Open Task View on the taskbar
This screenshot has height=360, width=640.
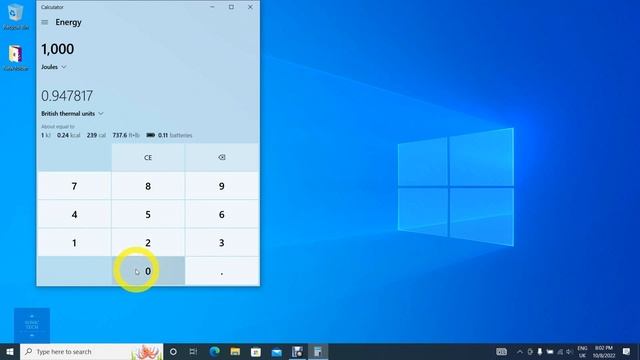193,351
